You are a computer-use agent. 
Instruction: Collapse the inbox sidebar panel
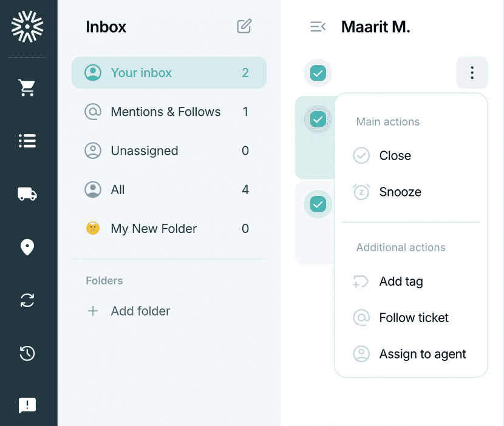point(318,26)
